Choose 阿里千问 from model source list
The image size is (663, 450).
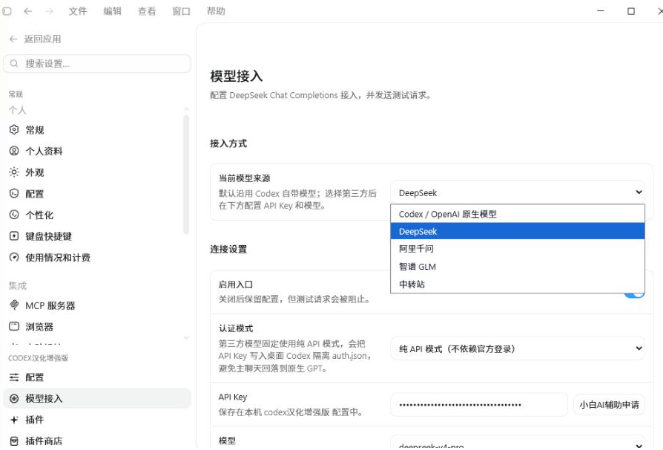(517, 249)
